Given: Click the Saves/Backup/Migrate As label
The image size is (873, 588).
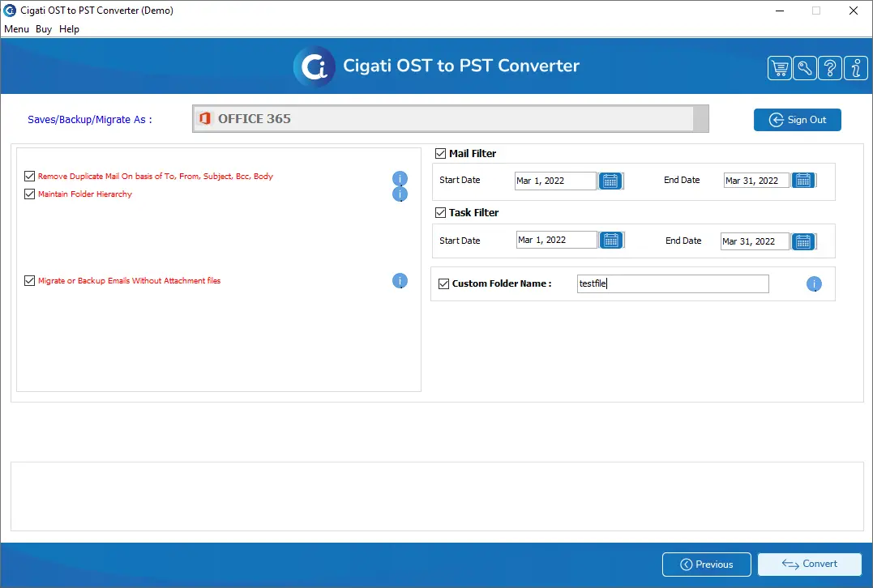Looking at the screenshot, I should point(90,120).
